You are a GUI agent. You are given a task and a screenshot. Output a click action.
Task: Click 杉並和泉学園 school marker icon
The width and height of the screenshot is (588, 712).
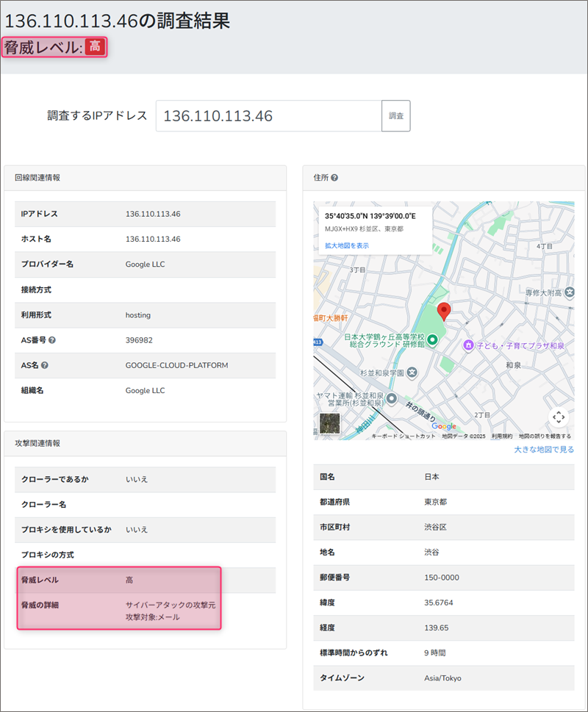(x=412, y=373)
